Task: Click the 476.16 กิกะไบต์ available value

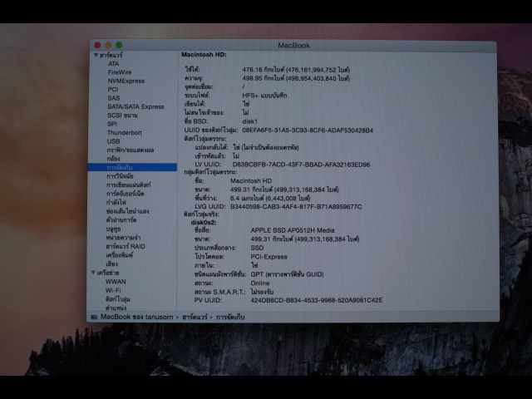Action: [x=296, y=70]
